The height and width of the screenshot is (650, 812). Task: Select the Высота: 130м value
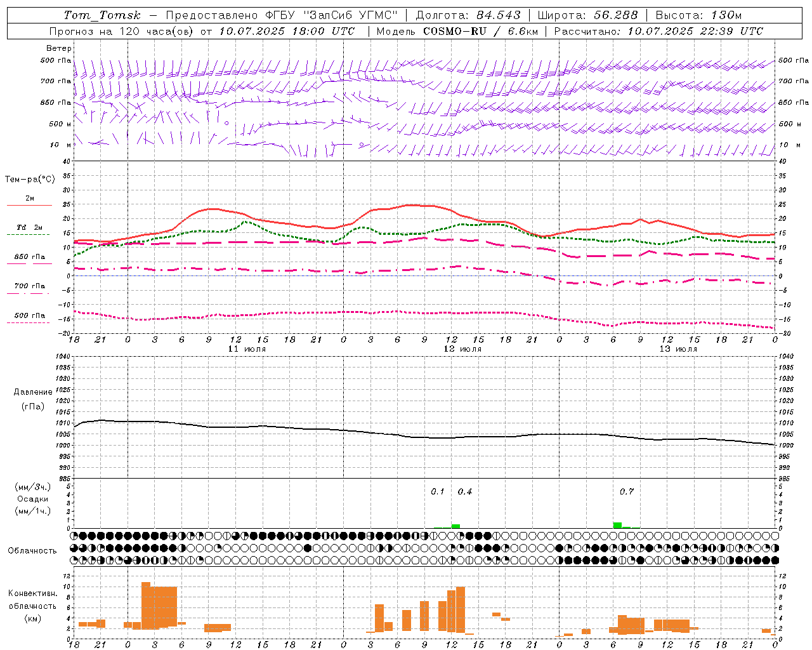698,15
